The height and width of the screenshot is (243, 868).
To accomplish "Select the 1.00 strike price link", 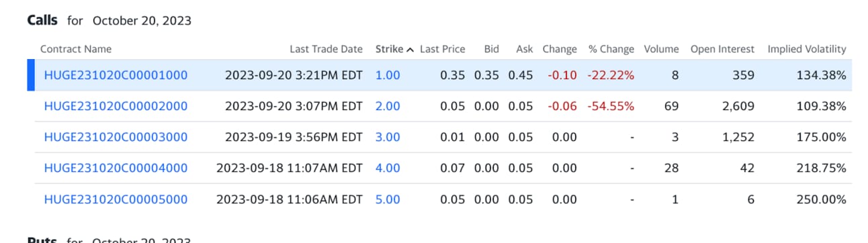I will pyautogui.click(x=388, y=75).
